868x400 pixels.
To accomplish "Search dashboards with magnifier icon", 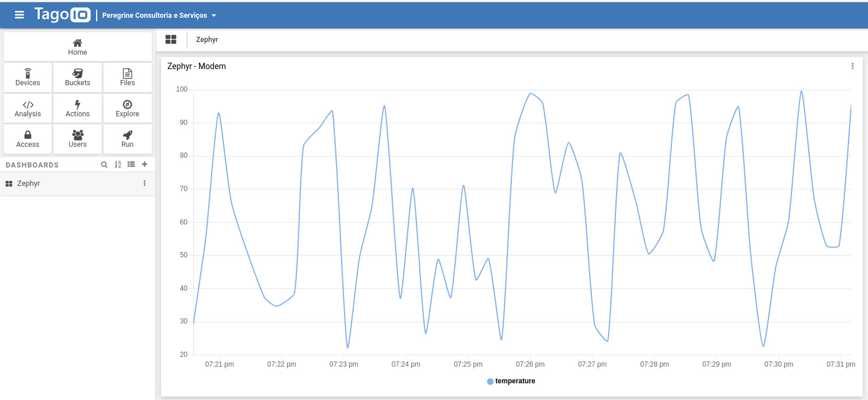I will point(104,165).
